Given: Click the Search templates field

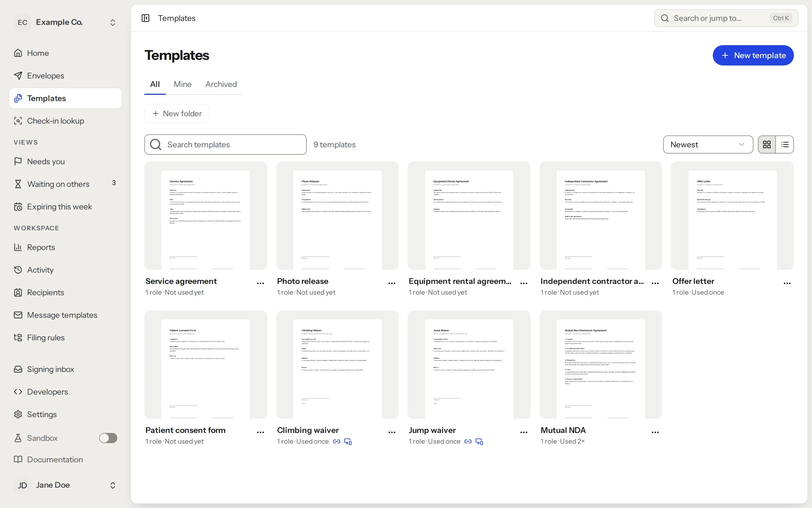Looking at the screenshot, I should (x=226, y=144).
